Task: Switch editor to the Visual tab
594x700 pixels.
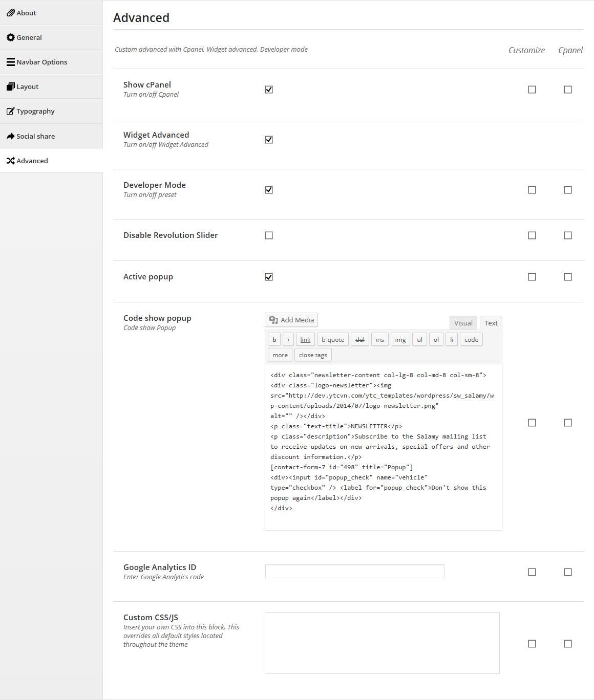Action: 463,323
